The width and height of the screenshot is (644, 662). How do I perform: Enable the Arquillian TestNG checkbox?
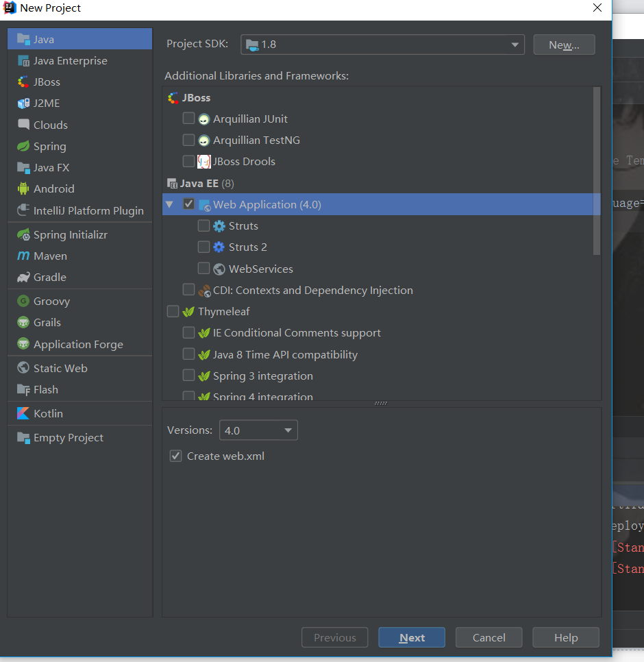coord(188,140)
